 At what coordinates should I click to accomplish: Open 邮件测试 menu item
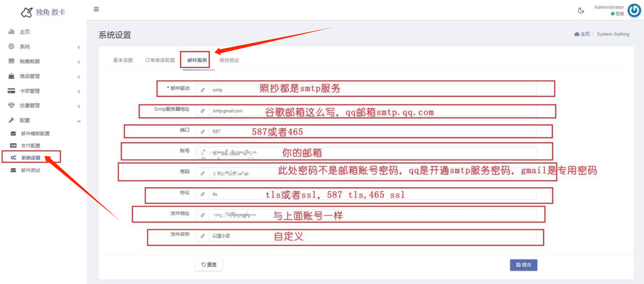coord(31,170)
